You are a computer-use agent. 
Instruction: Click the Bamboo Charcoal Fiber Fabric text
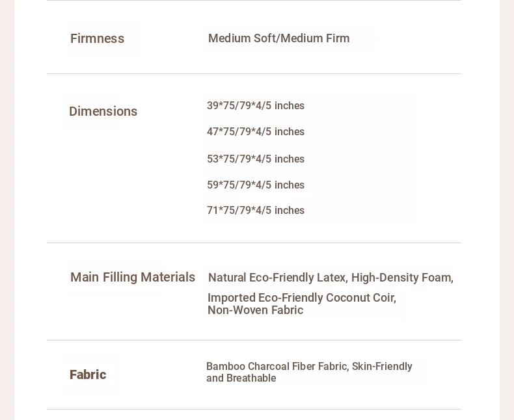[277, 366]
